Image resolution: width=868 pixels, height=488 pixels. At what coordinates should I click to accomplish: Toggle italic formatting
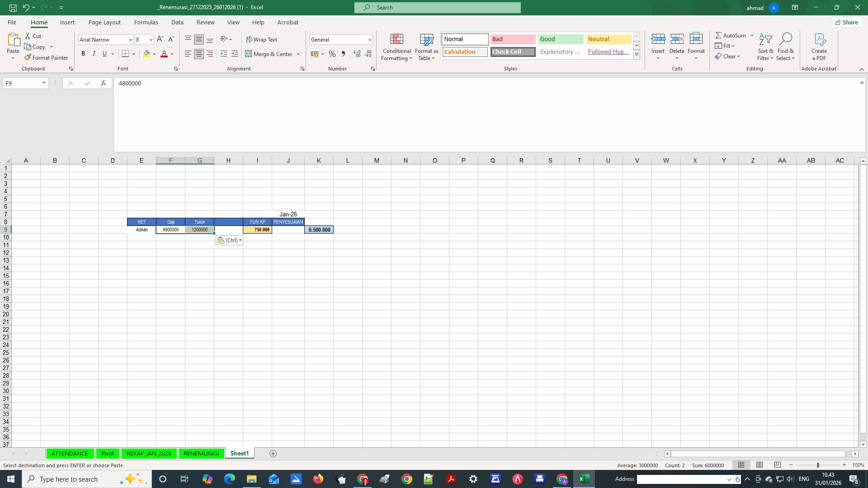point(94,54)
